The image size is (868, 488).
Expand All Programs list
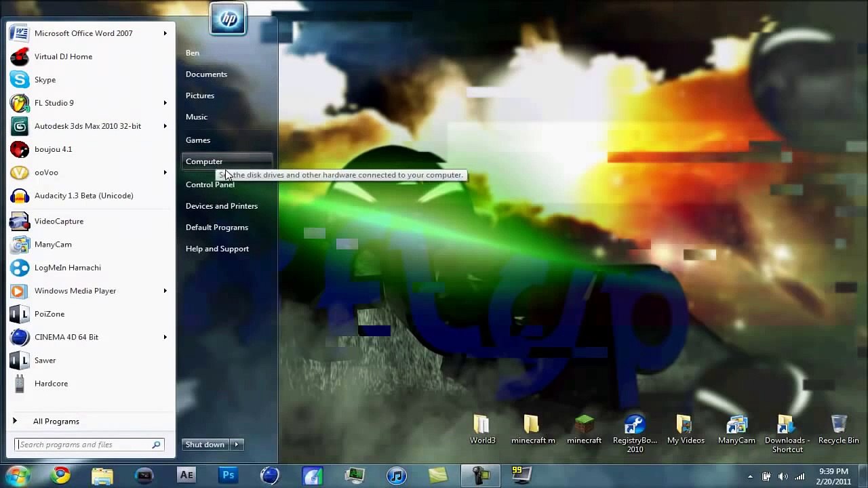pos(56,422)
